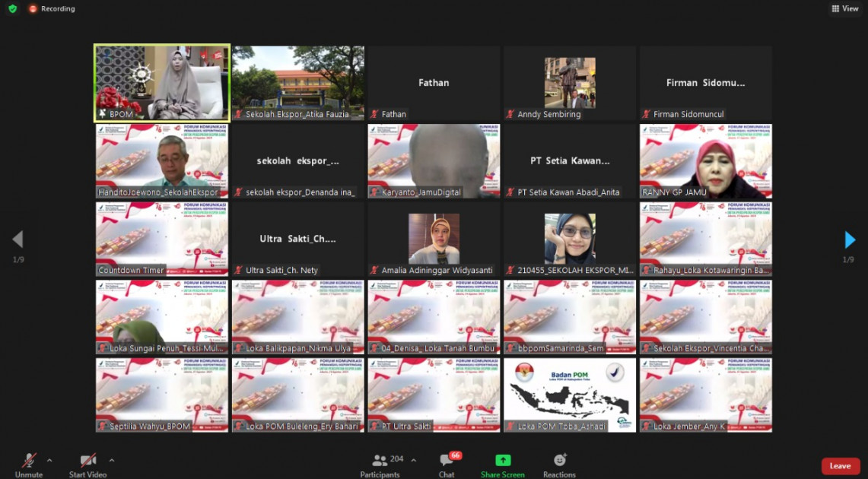Open the View layout menu
Image resolution: width=868 pixels, height=479 pixels.
click(x=844, y=8)
